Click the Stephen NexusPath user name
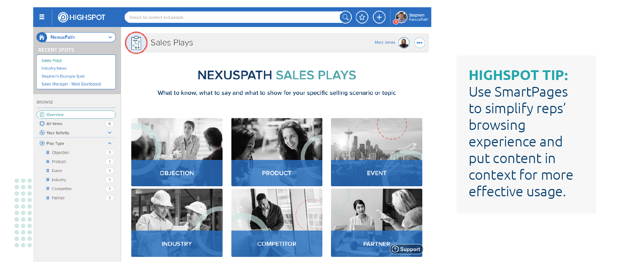 pos(418,17)
